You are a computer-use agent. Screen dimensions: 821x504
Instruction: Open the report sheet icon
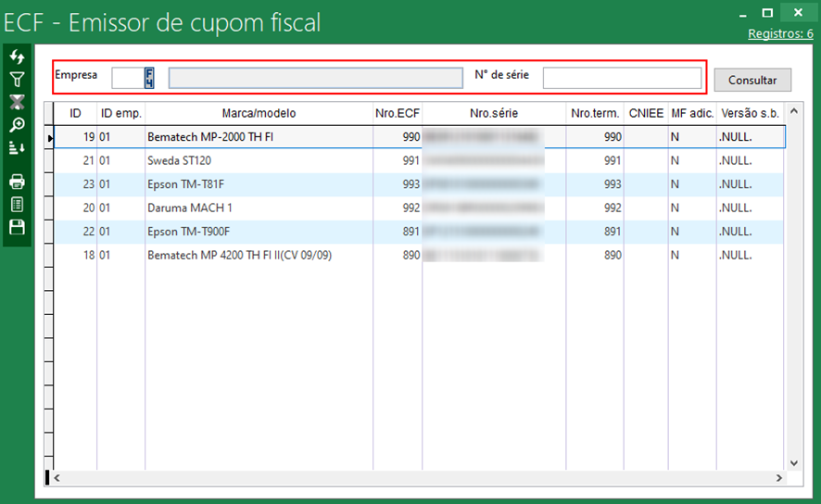[x=17, y=205]
